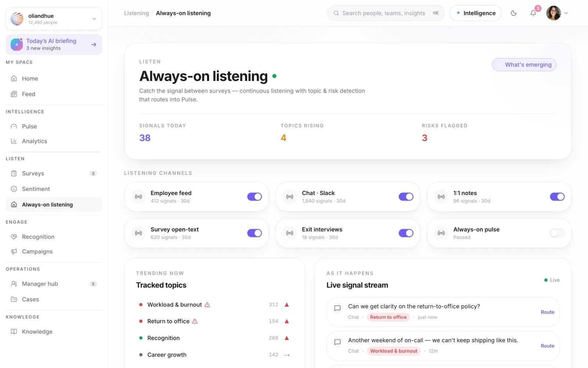Expand the user profile menu chevron
Screen dimensions: 588x368
(x=566, y=13)
